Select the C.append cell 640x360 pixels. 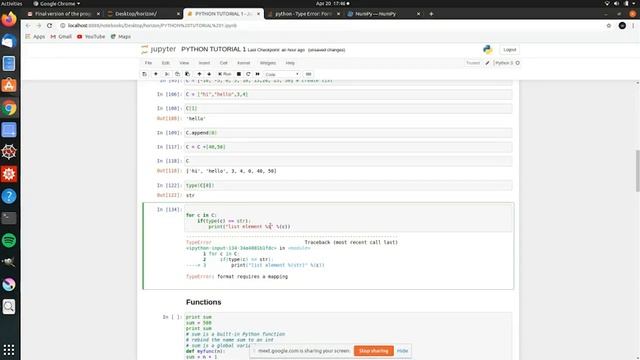348,133
